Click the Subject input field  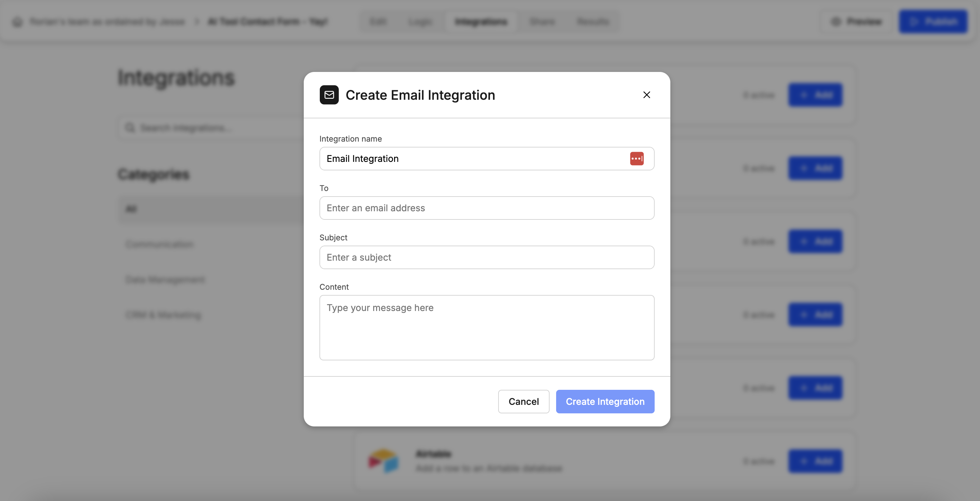click(x=487, y=257)
